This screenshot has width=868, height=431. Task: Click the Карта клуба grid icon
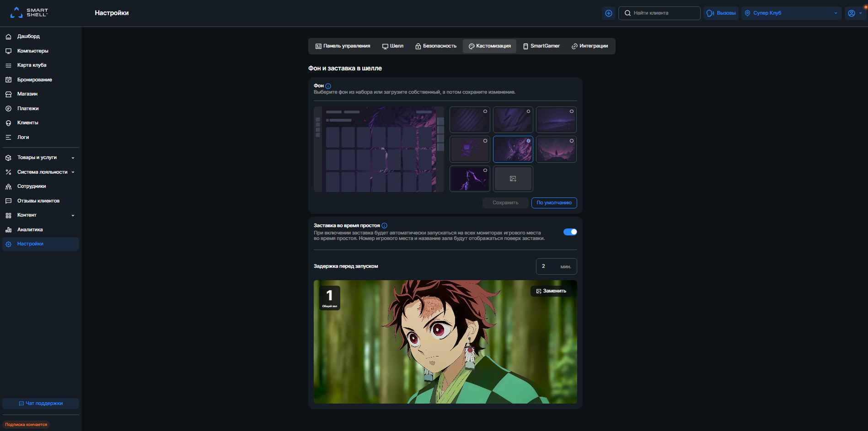coord(8,65)
